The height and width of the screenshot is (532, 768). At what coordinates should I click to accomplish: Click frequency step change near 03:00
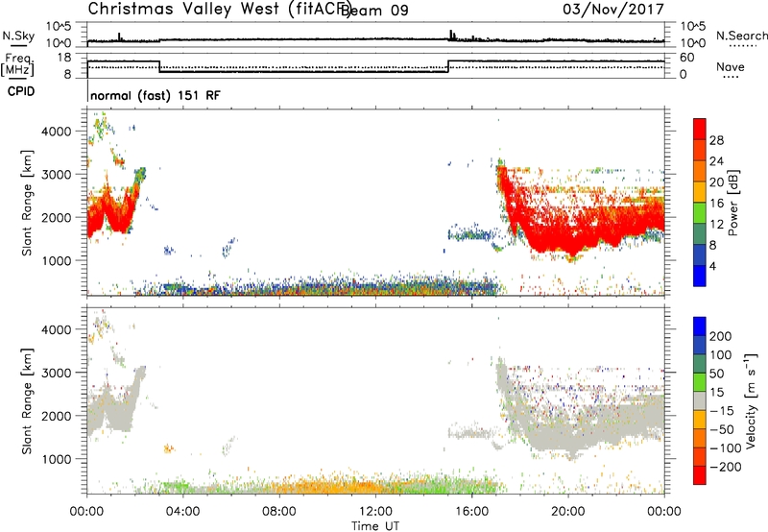tap(159, 66)
